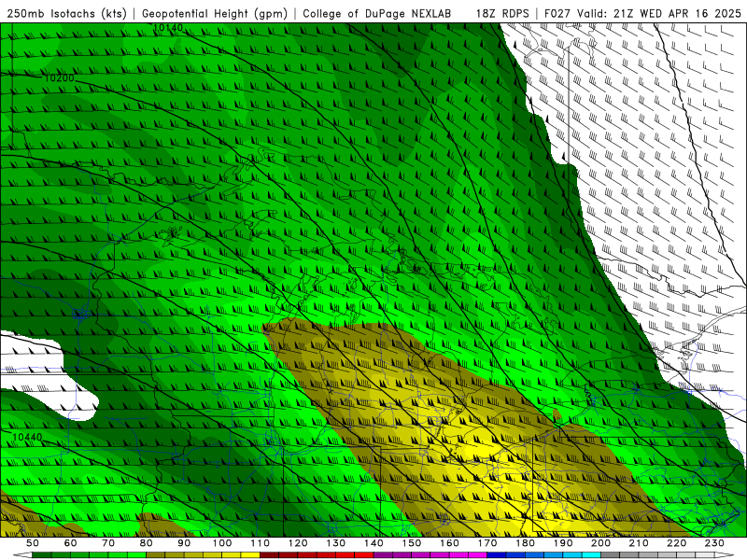Image resolution: width=747 pixels, height=560 pixels.
Task: Click the 130 tick label on color bar
Action: (335, 543)
